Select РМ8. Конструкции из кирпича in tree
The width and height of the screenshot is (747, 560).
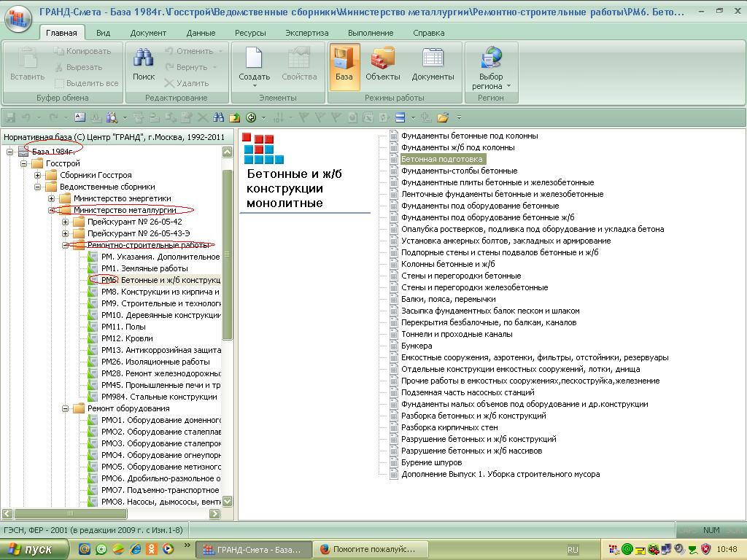160,292
